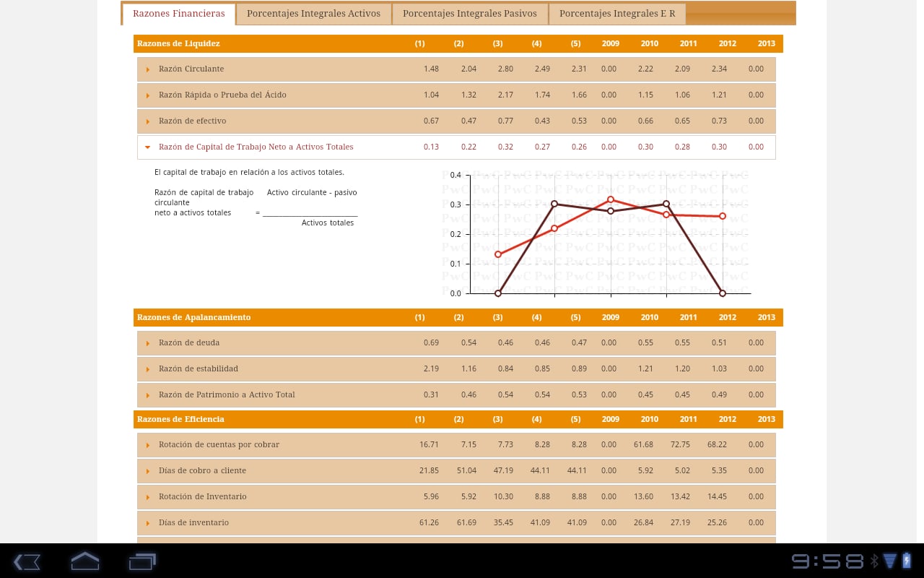Click the Rotación de Inventario label
Screen dimensions: 924x578
click(x=203, y=496)
